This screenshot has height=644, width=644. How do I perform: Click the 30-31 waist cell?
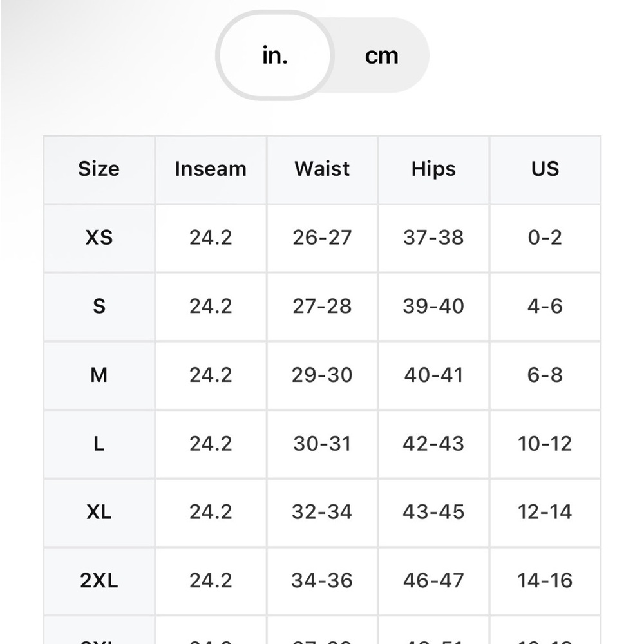pyautogui.click(x=322, y=444)
